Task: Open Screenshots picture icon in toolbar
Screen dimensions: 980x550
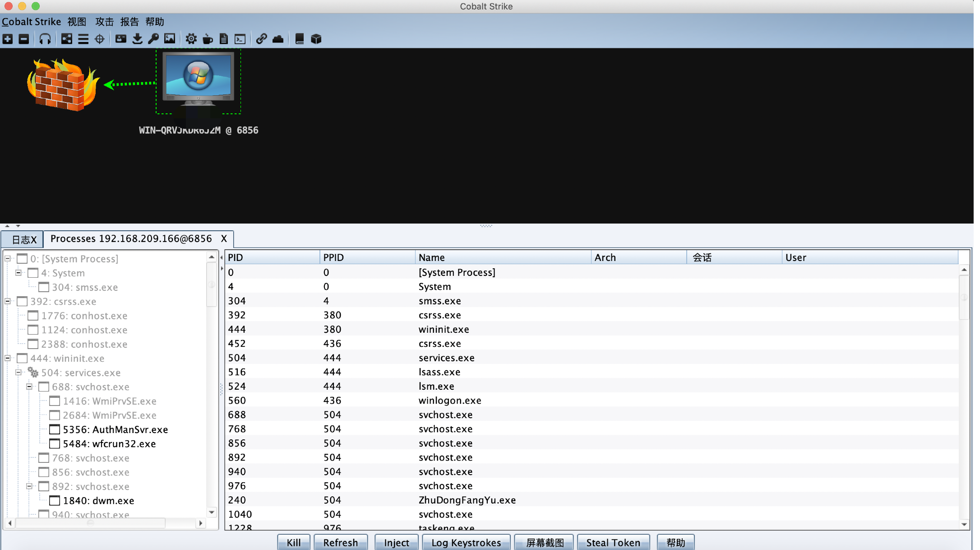Action: click(x=170, y=39)
